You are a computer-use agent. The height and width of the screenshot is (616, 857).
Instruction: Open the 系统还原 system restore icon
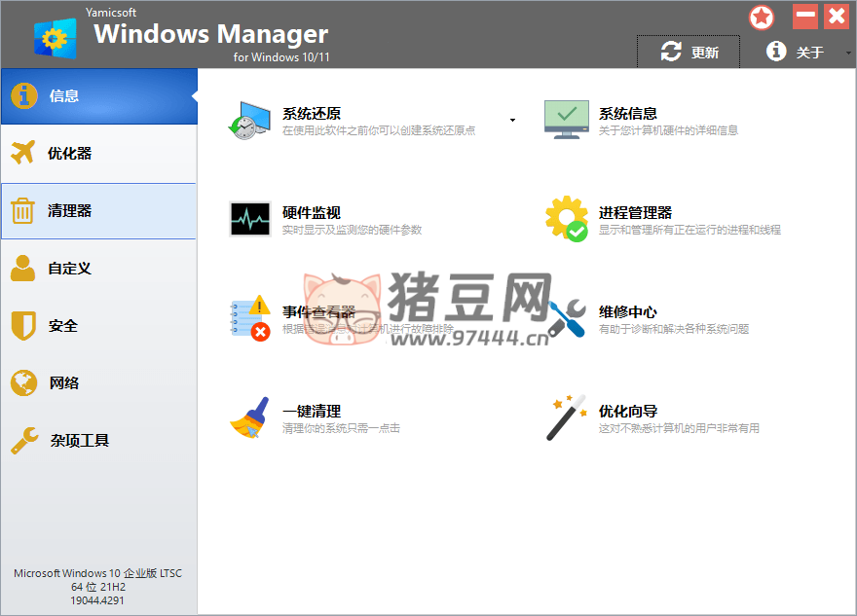click(248, 121)
